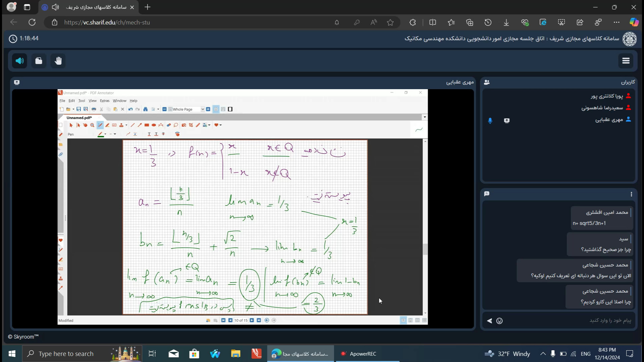Add this page to browser favorites
This screenshot has width=644, height=362.
390,22
